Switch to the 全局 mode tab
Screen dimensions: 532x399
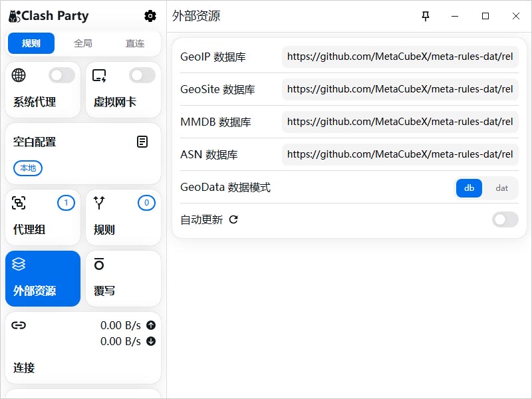83,43
